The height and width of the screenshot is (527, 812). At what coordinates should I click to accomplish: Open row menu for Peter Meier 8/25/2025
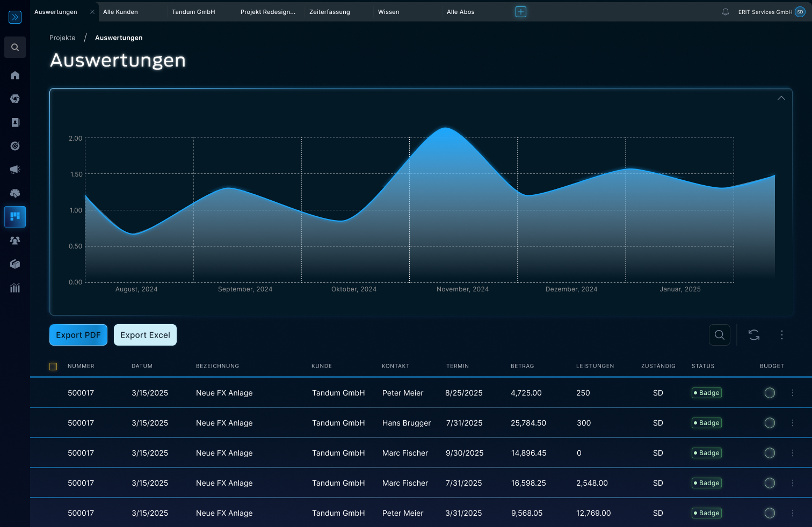point(793,393)
